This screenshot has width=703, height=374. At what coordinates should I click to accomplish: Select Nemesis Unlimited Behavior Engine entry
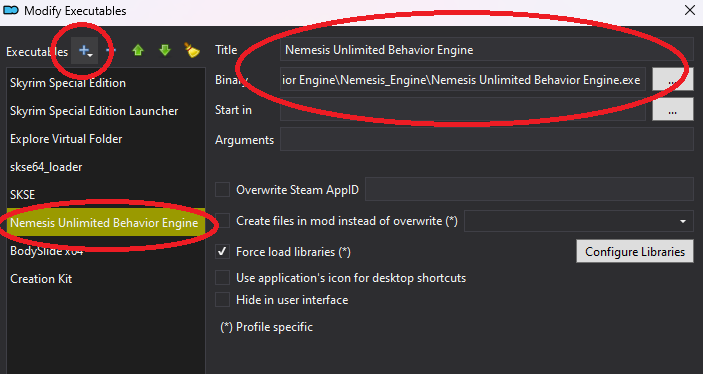point(106,222)
